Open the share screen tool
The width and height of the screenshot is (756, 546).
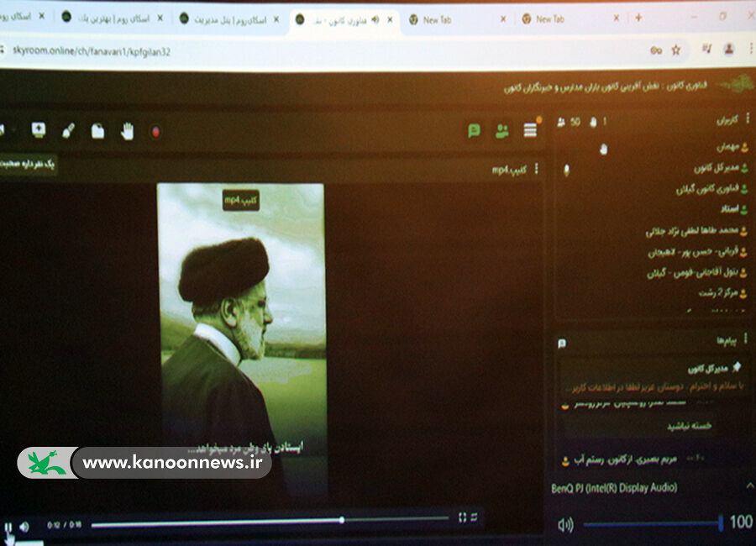39,130
